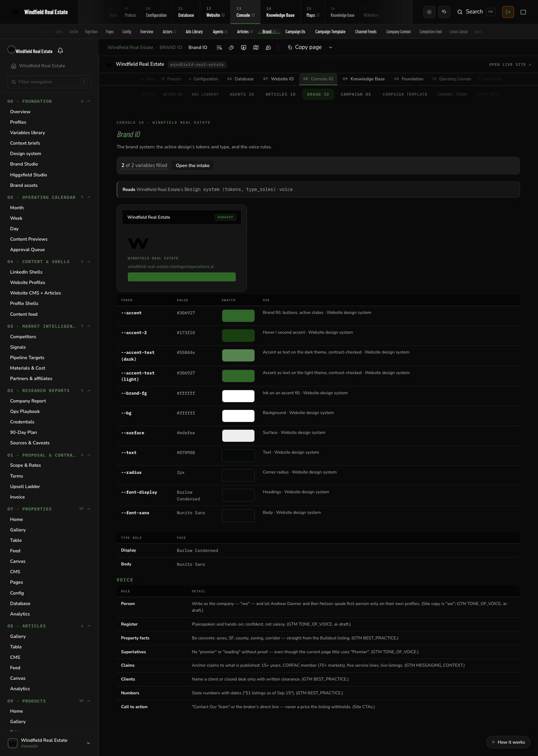
Task: Select the CAMPAIGN OS sub-tab
Action: click(x=356, y=95)
